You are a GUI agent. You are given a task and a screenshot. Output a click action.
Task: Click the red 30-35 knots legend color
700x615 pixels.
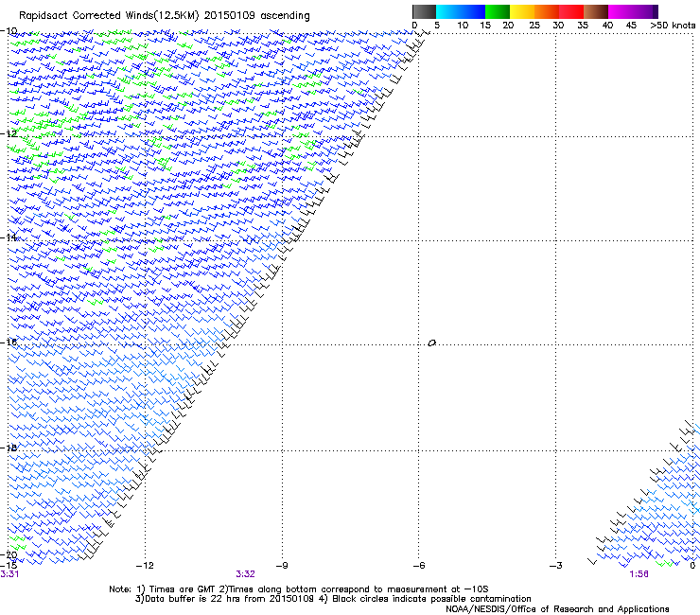point(571,11)
